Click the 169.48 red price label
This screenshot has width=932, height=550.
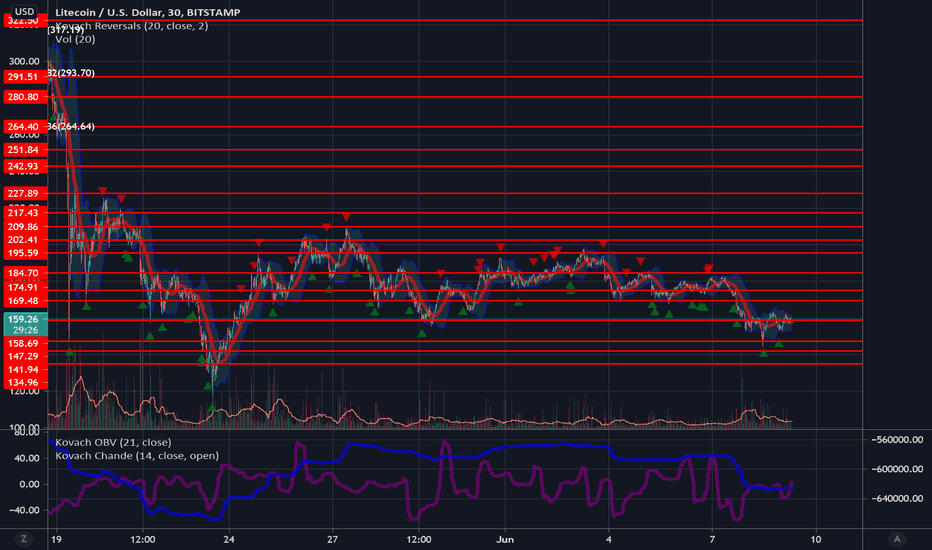25,301
